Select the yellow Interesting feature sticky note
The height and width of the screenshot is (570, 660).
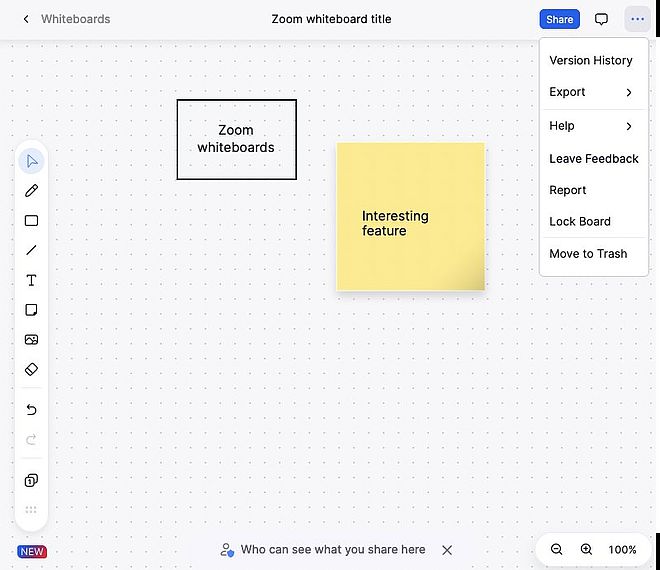click(x=411, y=216)
